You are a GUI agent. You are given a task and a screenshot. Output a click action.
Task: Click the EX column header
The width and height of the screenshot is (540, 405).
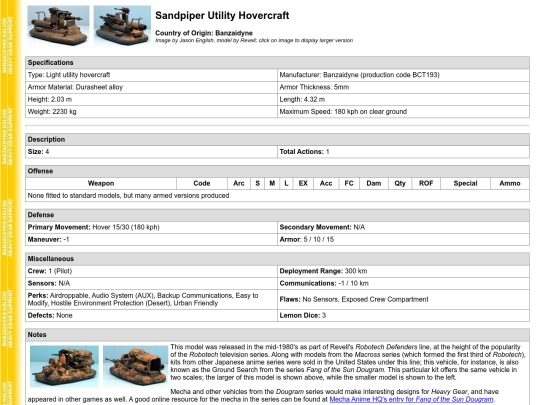click(303, 183)
